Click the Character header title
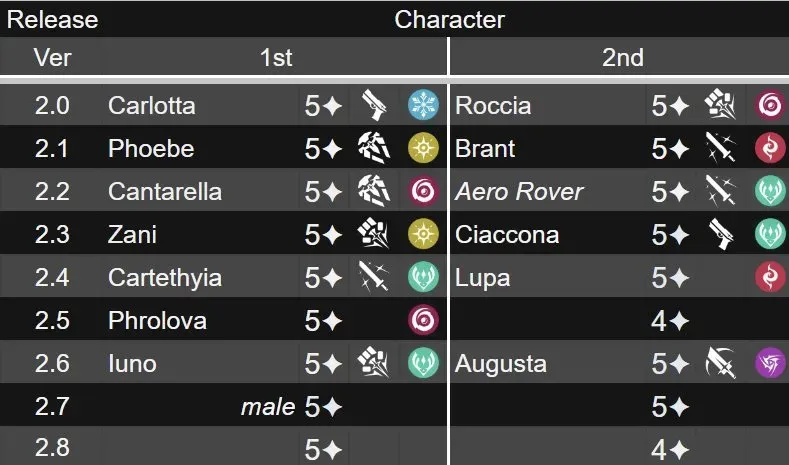This screenshot has width=789, height=465. click(449, 20)
